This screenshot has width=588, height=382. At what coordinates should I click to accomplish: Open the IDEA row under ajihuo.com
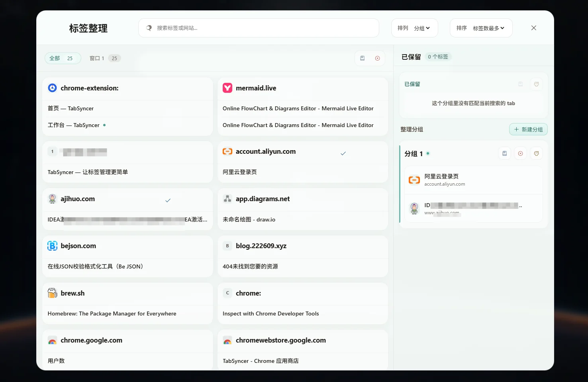127,219
